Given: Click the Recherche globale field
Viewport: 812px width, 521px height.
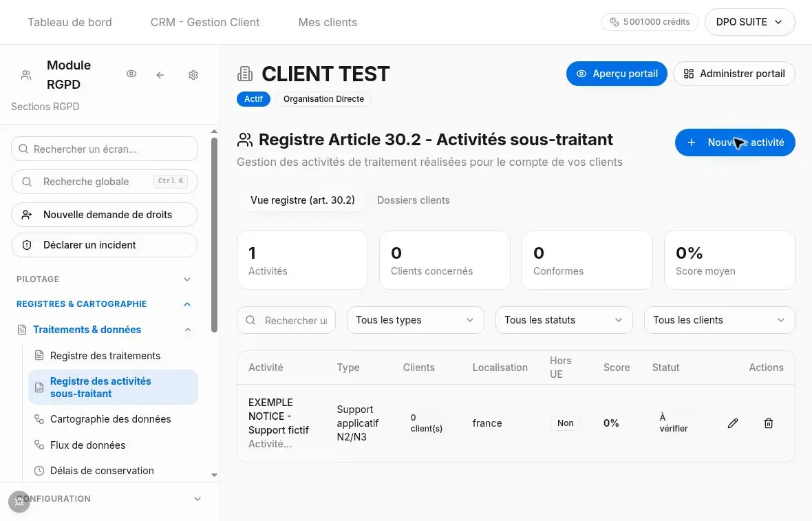Looking at the screenshot, I should [x=105, y=182].
